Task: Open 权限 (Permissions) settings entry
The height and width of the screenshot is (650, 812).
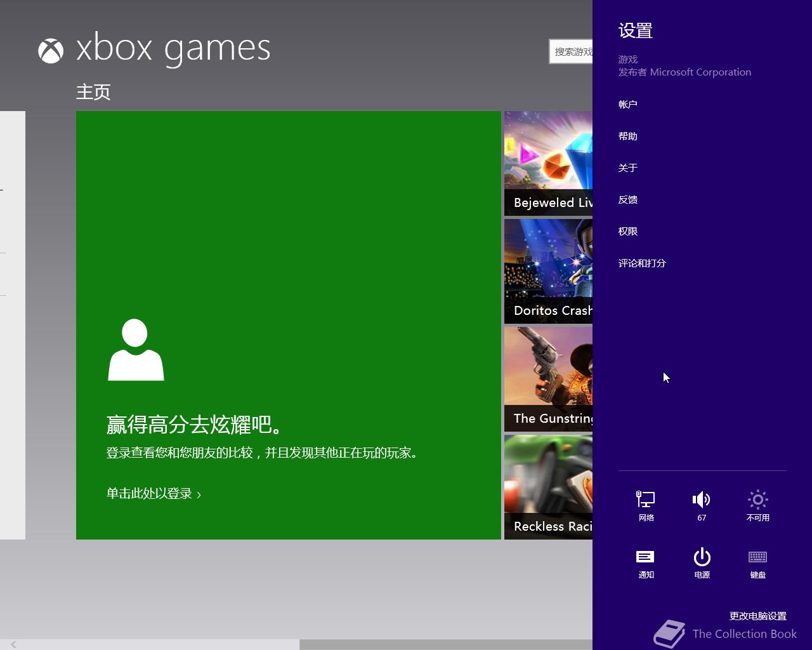Action: (628, 231)
